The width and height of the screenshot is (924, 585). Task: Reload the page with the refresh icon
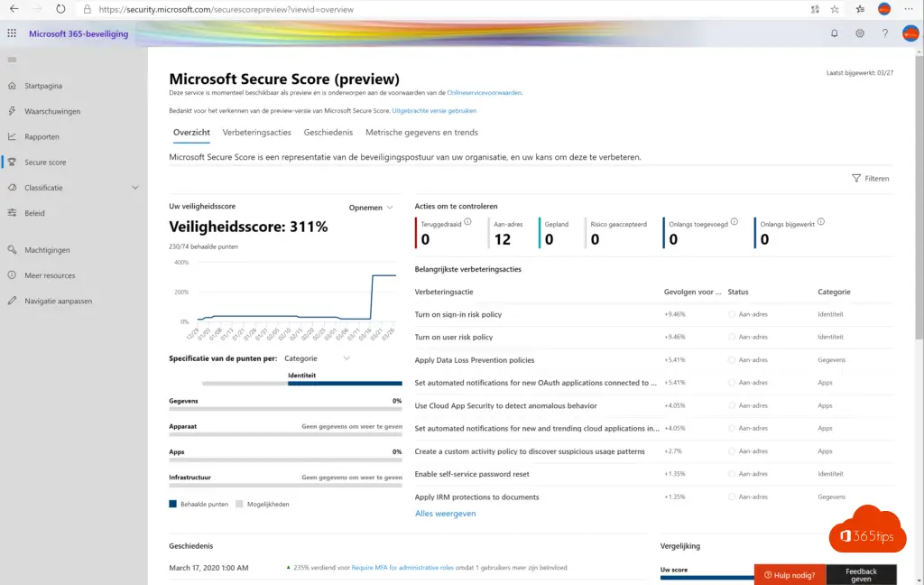tap(60, 9)
